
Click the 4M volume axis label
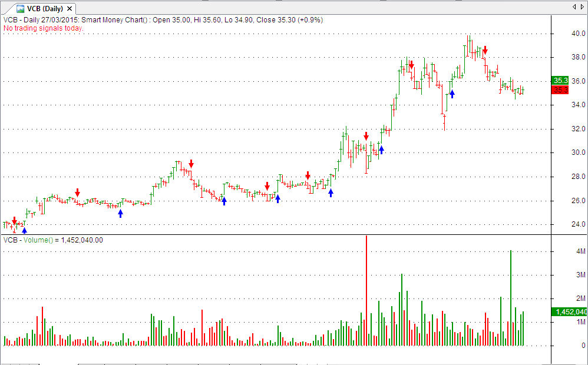point(581,251)
